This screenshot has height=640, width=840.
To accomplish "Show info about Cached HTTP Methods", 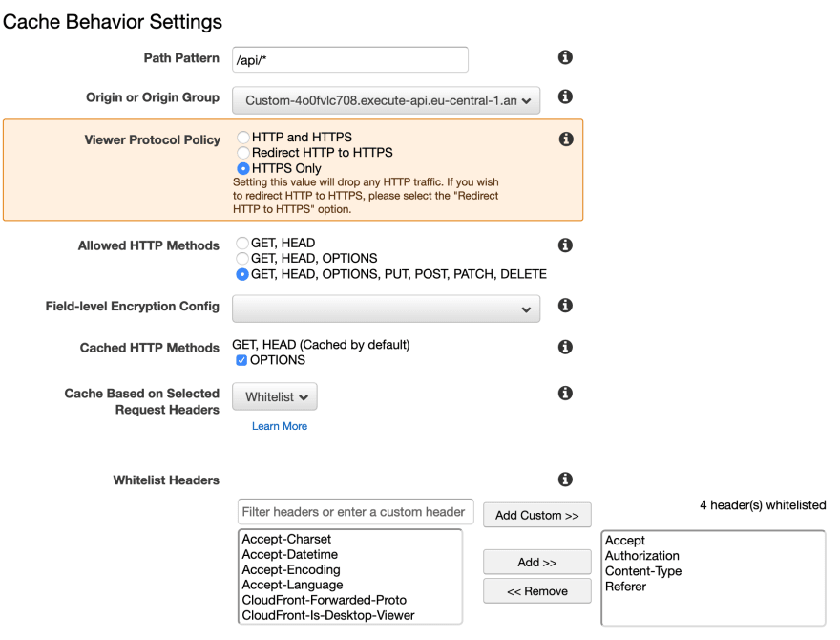I will 565,347.
